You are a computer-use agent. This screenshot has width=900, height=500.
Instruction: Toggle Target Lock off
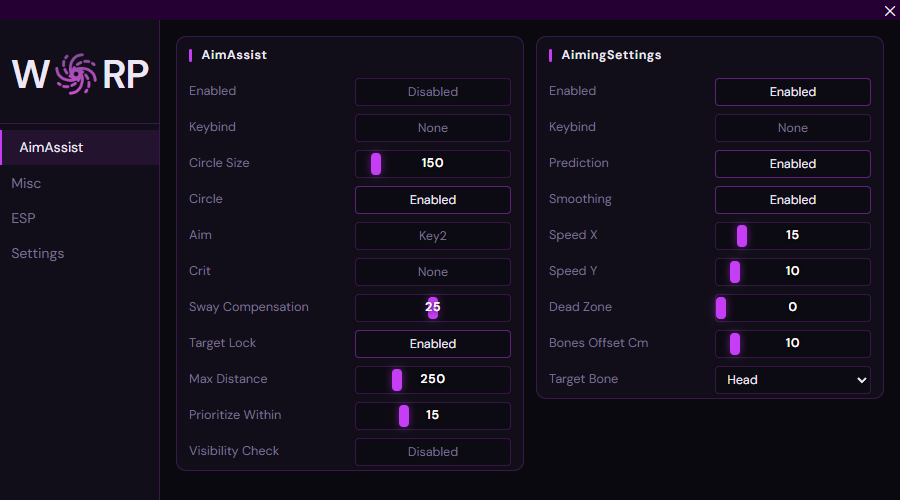coord(432,344)
